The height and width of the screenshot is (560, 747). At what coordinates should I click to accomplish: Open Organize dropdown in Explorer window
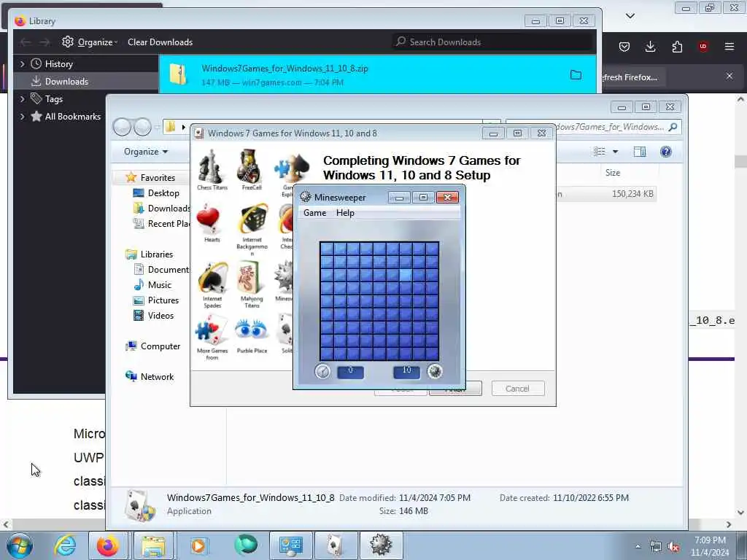point(145,152)
